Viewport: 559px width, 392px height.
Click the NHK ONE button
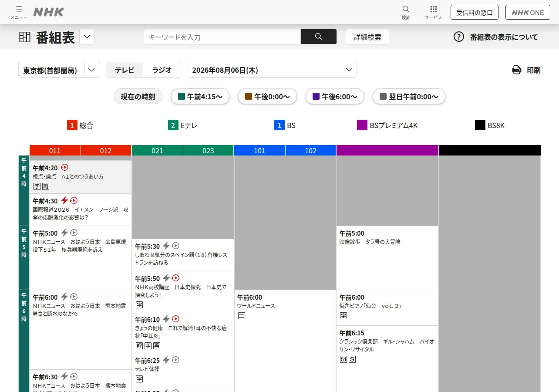(528, 12)
